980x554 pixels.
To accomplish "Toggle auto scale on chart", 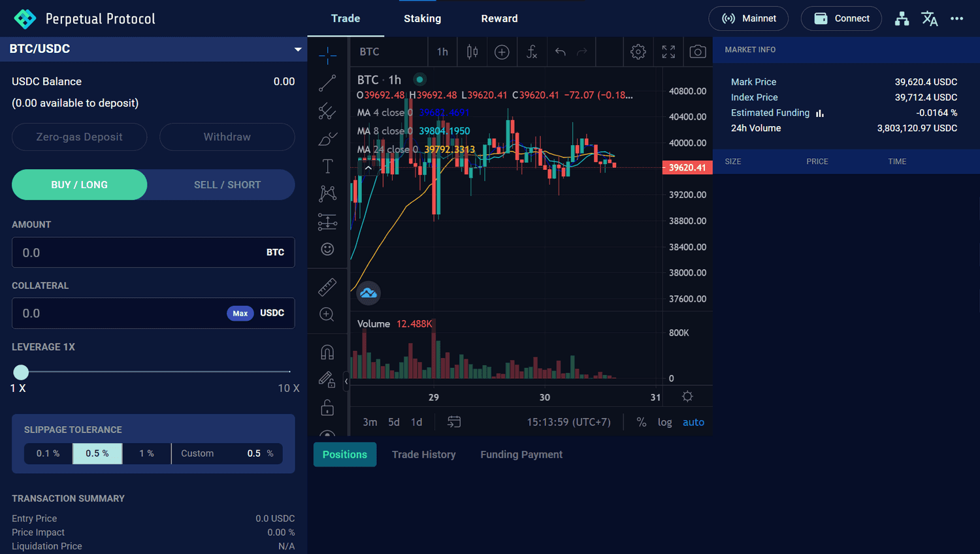I will click(x=694, y=422).
